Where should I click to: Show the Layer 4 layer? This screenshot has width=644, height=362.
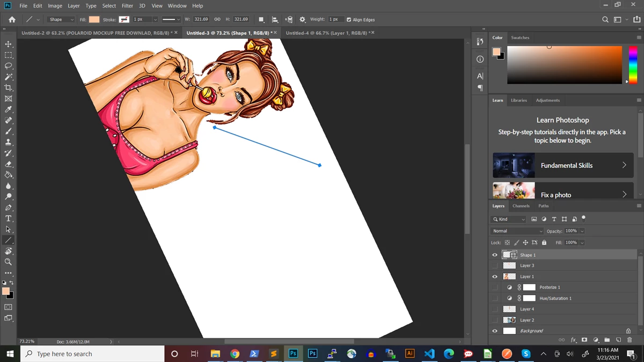pyautogui.click(x=495, y=309)
